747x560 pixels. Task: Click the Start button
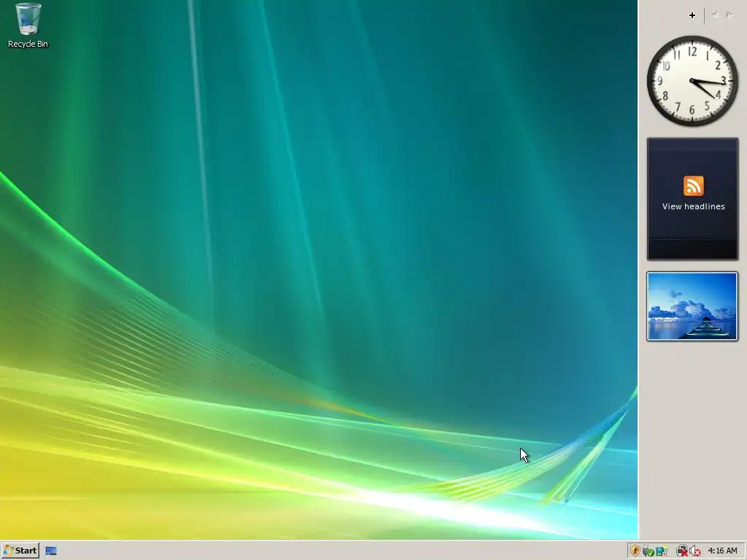coord(20,551)
